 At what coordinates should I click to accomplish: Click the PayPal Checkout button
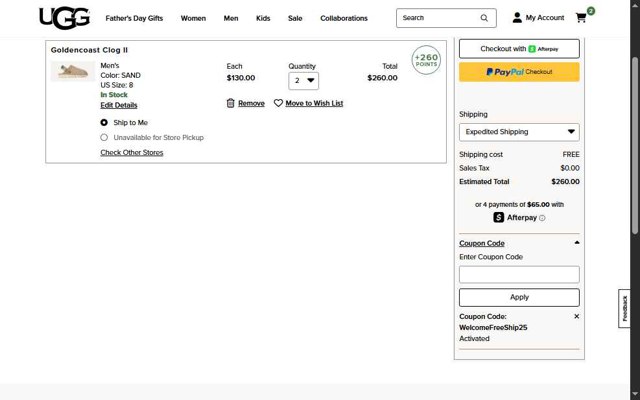click(x=519, y=72)
